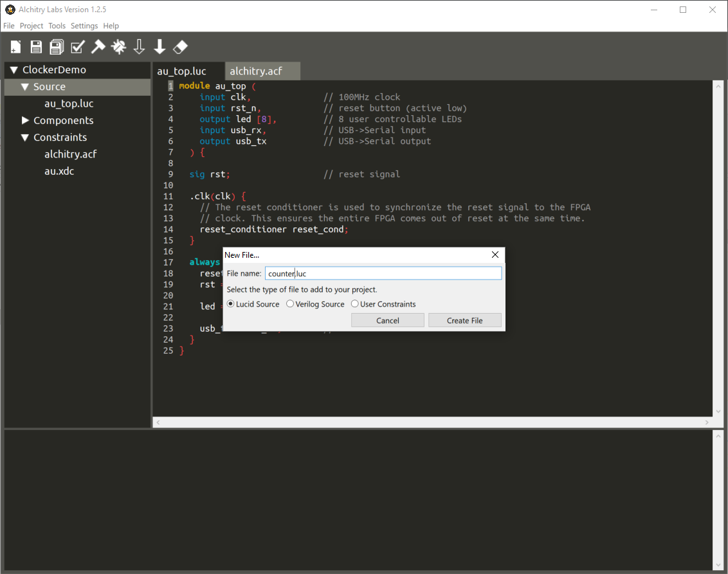Open the Project menu

[x=32, y=26]
